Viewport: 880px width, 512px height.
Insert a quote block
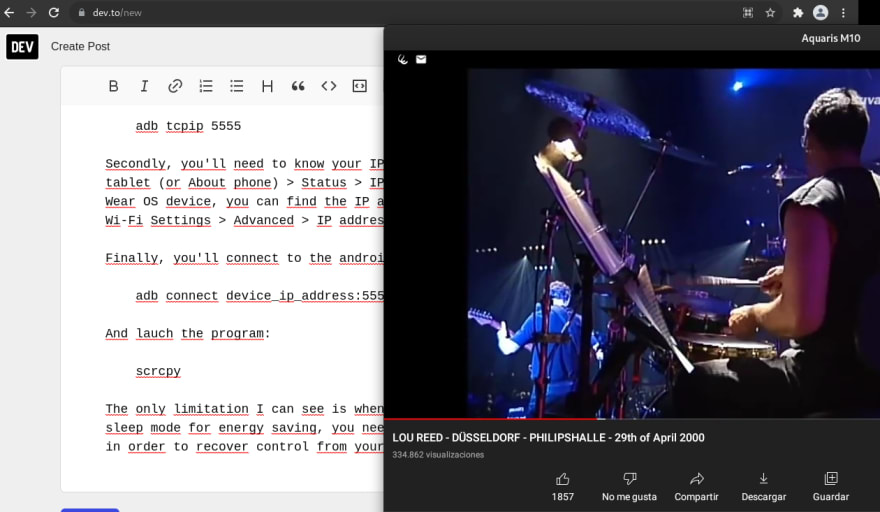[298, 86]
